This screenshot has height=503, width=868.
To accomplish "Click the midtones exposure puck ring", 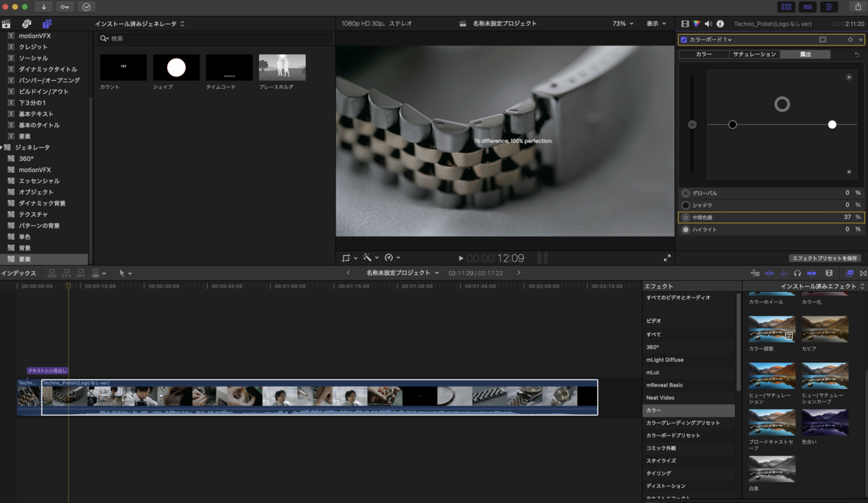I will (x=782, y=104).
